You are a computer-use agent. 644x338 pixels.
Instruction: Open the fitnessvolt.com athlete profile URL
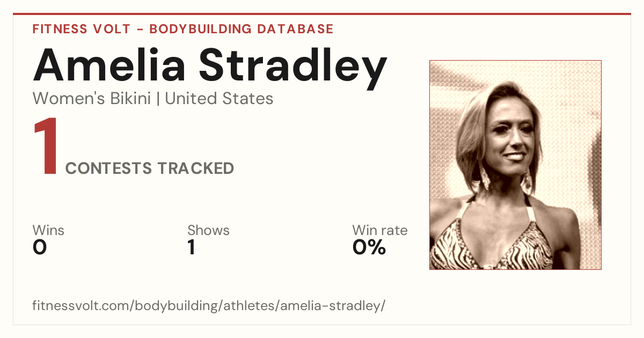209,306
